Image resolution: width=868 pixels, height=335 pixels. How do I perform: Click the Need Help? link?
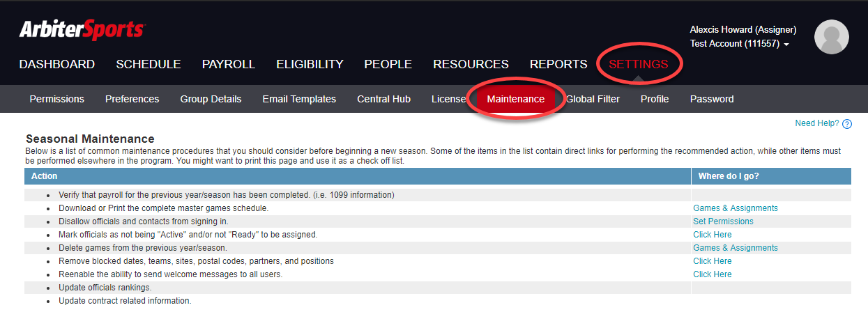(x=817, y=123)
